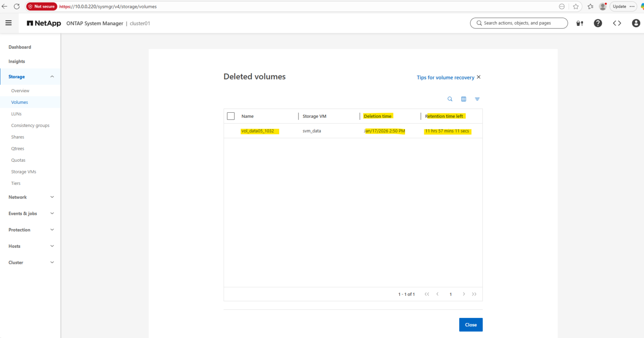Viewport: 644px width, 338px height.
Task: Click the gift icon for new features
Action: coord(579,23)
